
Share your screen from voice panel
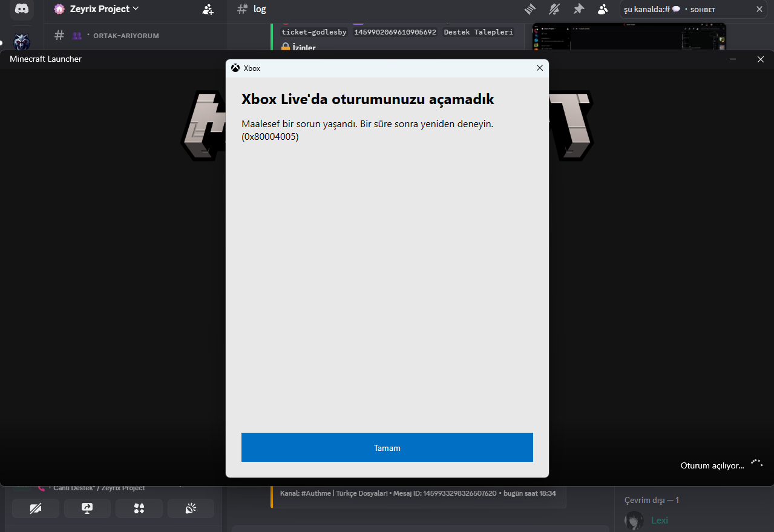click(x=87, y=508)
